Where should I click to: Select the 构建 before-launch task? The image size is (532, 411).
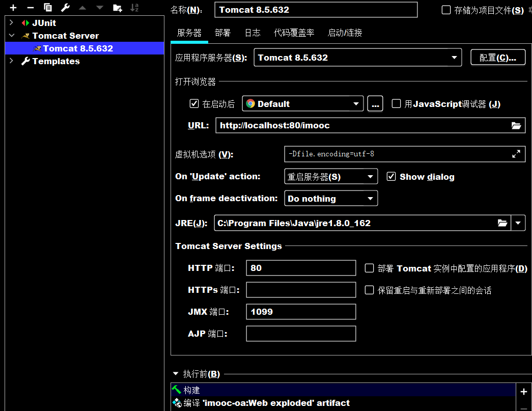pos(343,390)
